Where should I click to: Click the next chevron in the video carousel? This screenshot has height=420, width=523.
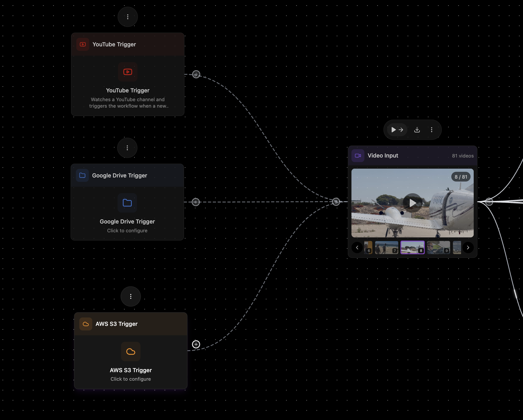click(x=468, y=247)
